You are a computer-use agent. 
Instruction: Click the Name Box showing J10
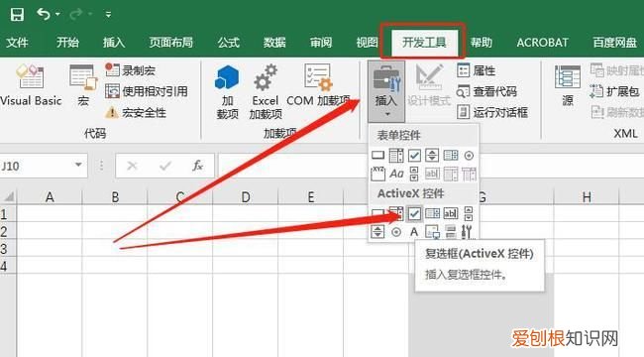(37, 166)
